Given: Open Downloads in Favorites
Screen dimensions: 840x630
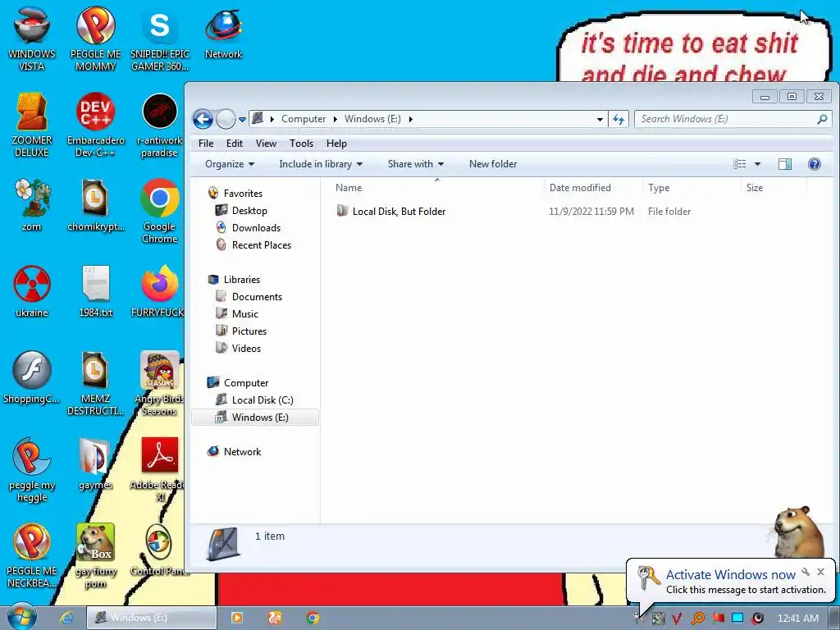Looking at the screenshot, I should [256, 228].
